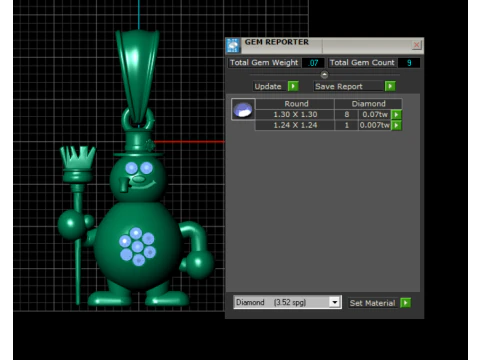Click the Total Gem Count value 9
The width and height of the screenshot is (480, 360).
(409, 63)
